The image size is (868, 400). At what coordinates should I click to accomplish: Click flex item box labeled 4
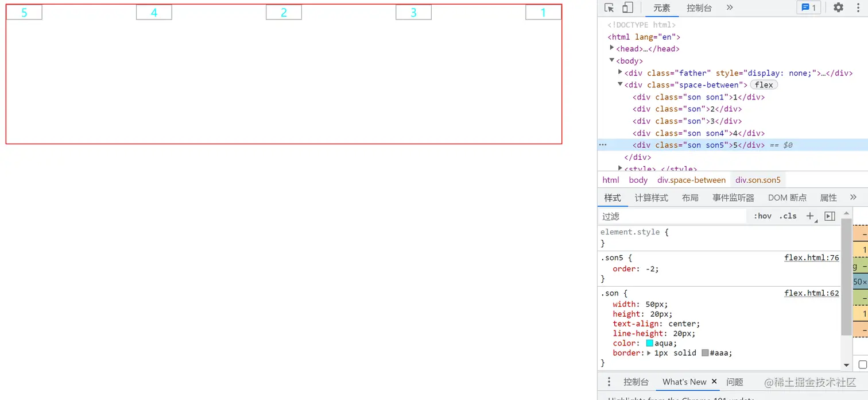(x=154, y=12)
